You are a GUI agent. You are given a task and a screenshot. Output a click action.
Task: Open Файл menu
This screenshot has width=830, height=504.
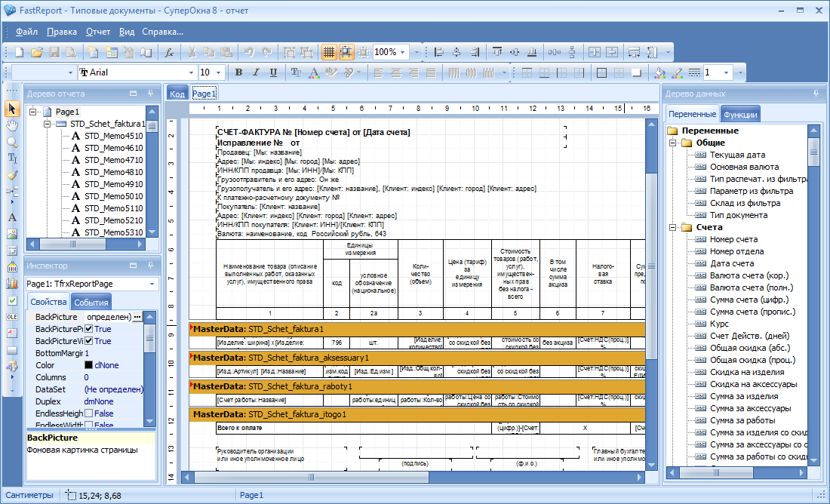click(x=26, y=32)
